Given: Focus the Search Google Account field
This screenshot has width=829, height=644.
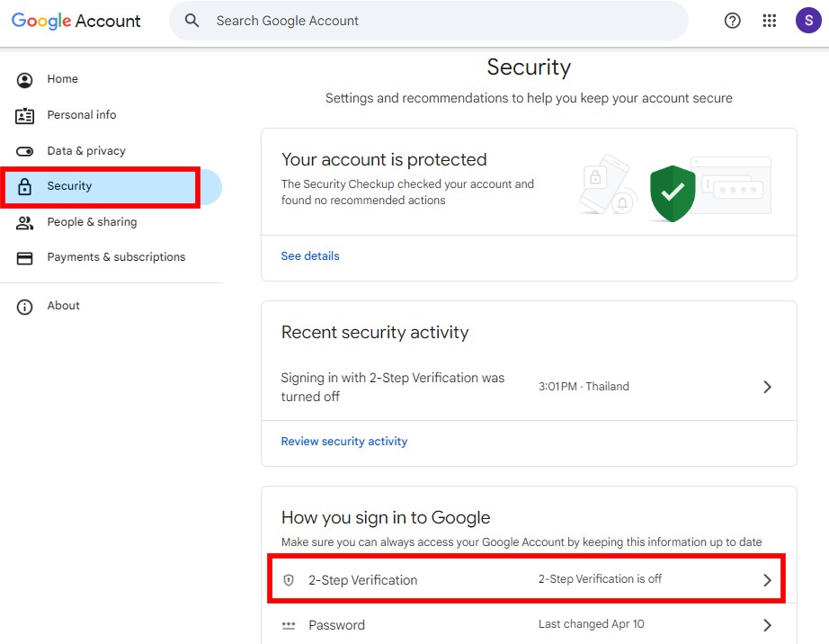Looking at the screenshot, I should pyautogui.click(x=432, y=21).
